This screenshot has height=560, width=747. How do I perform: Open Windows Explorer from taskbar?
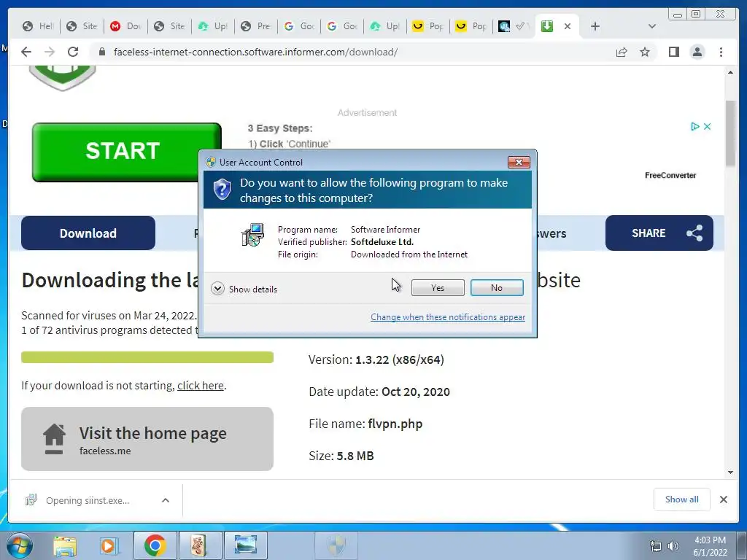[x=65, y=545]
